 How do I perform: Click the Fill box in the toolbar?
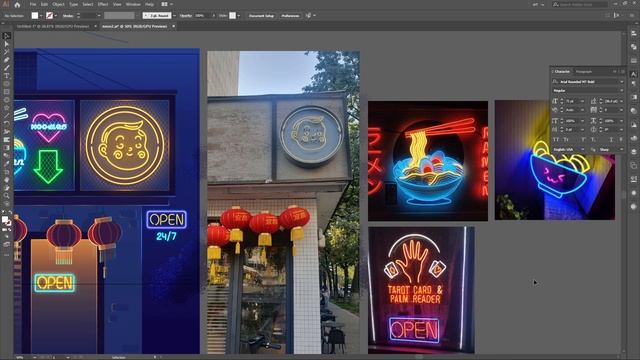click(5, 220)
